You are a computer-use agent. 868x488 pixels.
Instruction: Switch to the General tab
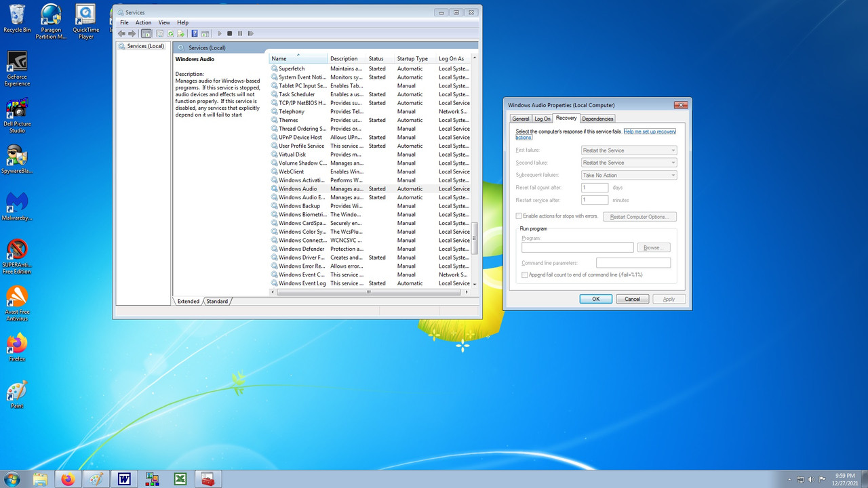521,119
